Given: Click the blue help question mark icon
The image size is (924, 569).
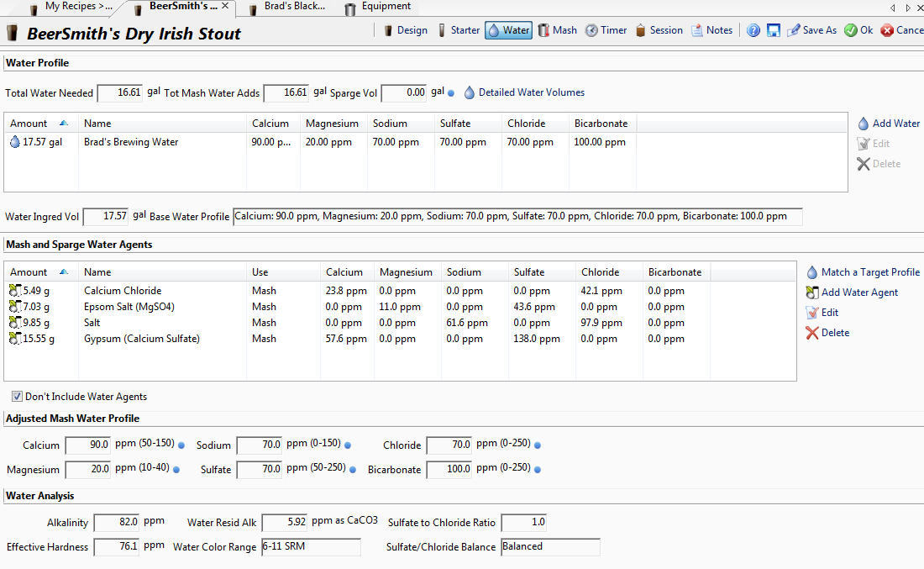Looking at the screenshot, I should pyautogui.click(x=753, y=30).
